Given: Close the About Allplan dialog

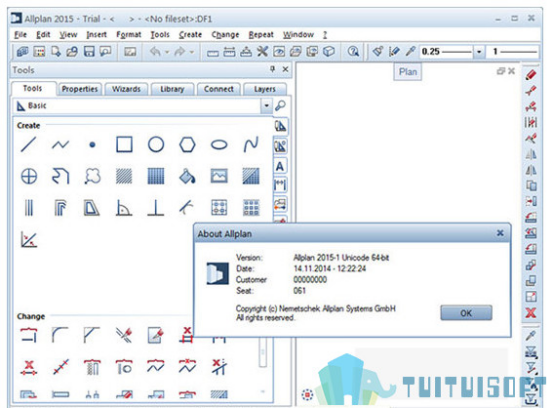Looking at the screenshot, I should (x=500, y=233).
